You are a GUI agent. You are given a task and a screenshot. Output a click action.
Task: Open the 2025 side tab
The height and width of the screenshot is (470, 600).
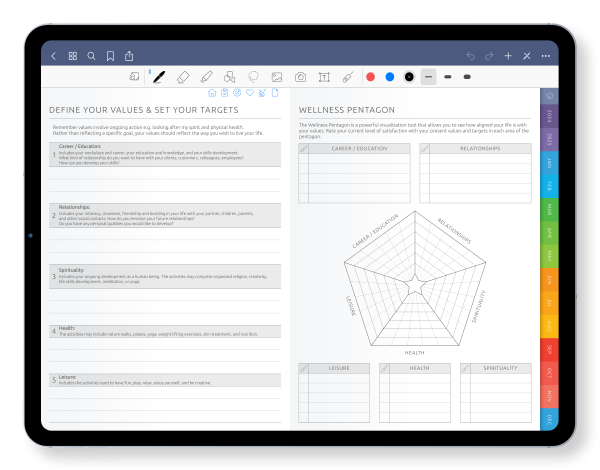549,139
